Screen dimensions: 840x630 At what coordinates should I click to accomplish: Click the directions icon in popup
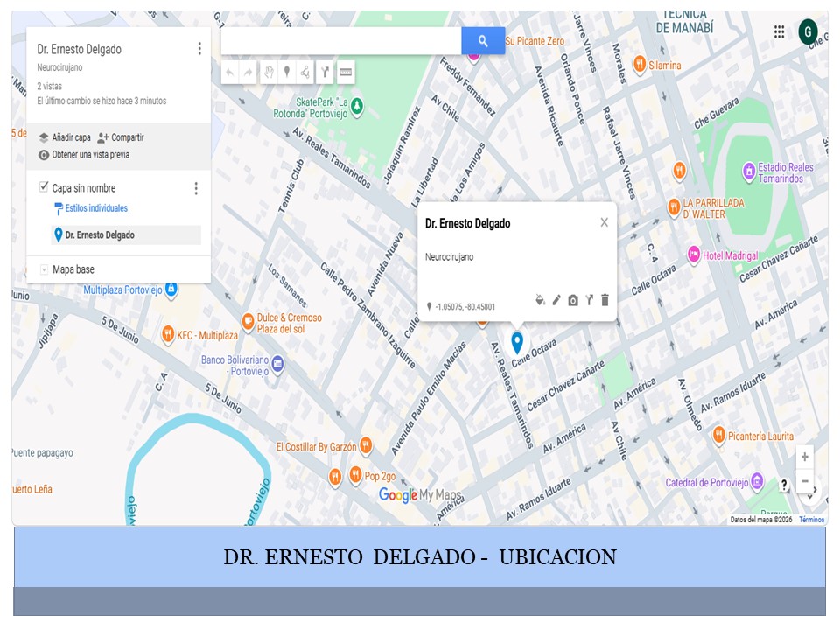(x=589, y=300)
